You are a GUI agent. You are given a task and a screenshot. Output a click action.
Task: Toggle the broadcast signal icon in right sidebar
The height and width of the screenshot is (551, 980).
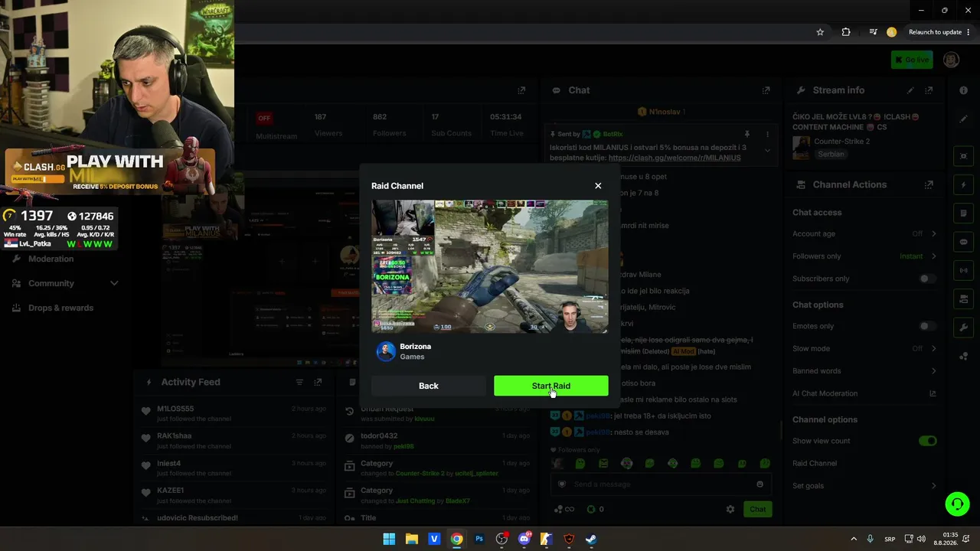[x=963, y=270]
